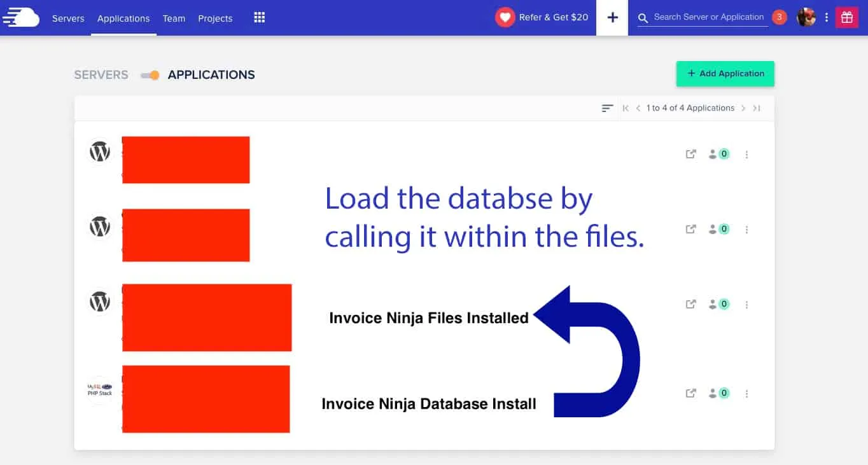Open PHP Stack app URL in new window
Image resolution: width=868 pixels, height=465 pixels.
click(x=690, y=393)
